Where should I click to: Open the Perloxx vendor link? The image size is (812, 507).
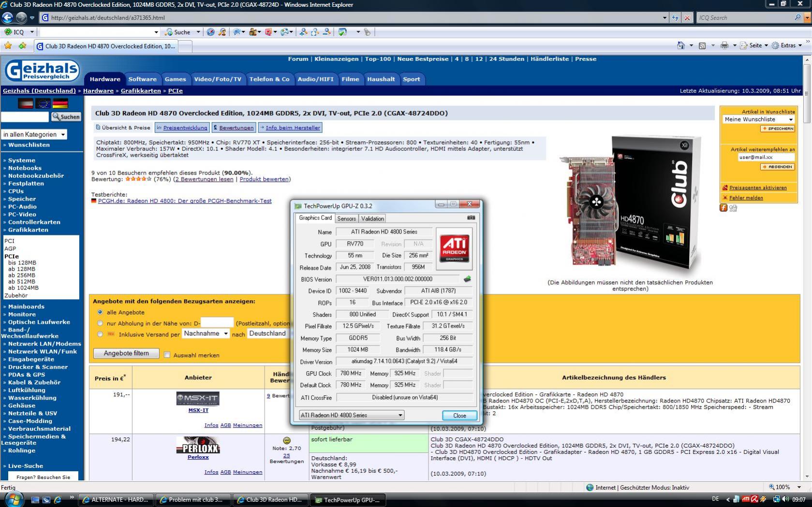click(x=198, y=457)
